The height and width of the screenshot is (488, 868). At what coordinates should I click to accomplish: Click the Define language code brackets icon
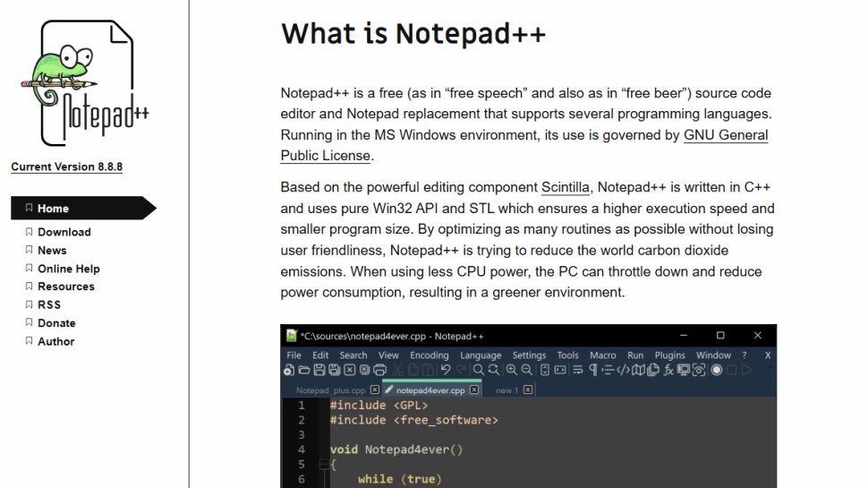[x=624, y=370]
